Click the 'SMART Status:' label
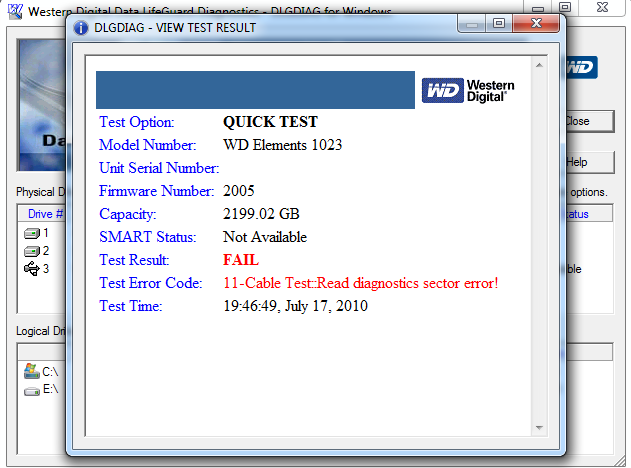 point(148,237)
